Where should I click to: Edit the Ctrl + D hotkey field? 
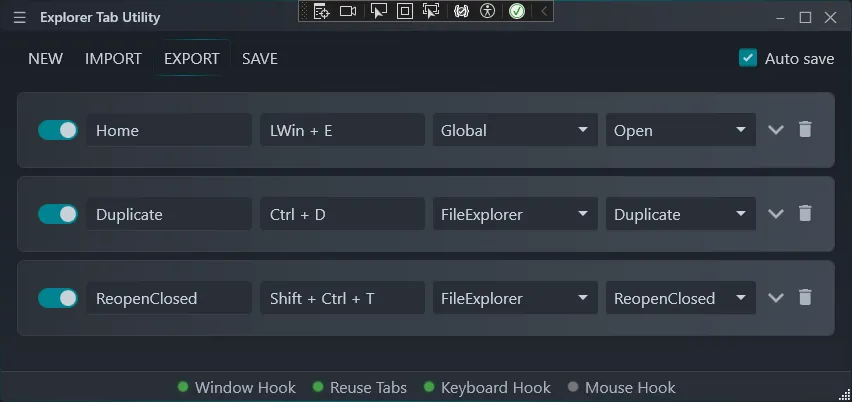342,213
